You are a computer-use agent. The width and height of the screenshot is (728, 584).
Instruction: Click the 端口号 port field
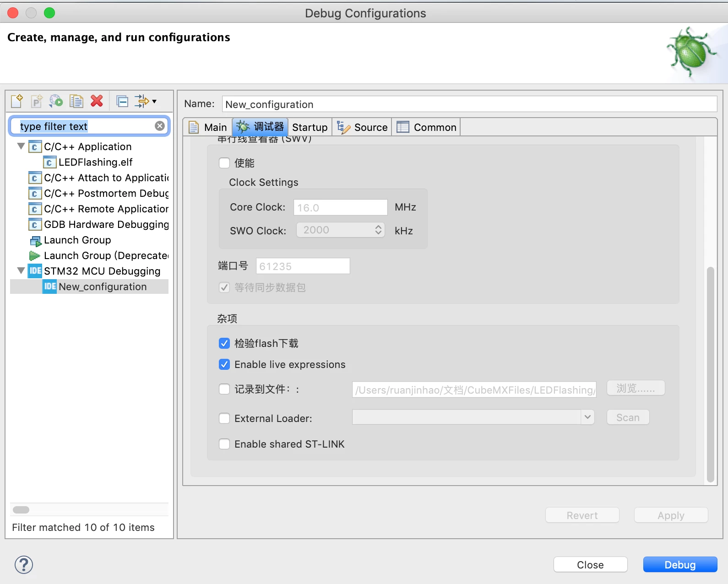click(303, 266)
